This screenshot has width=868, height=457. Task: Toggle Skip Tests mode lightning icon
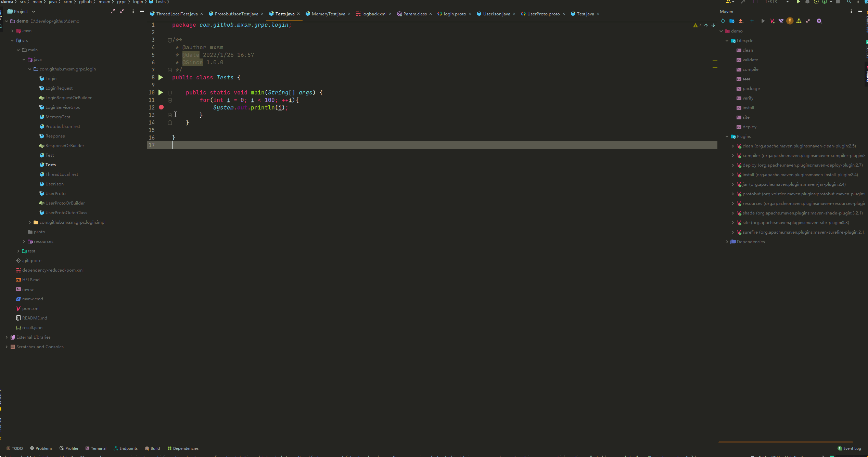(x=790, y=21)
